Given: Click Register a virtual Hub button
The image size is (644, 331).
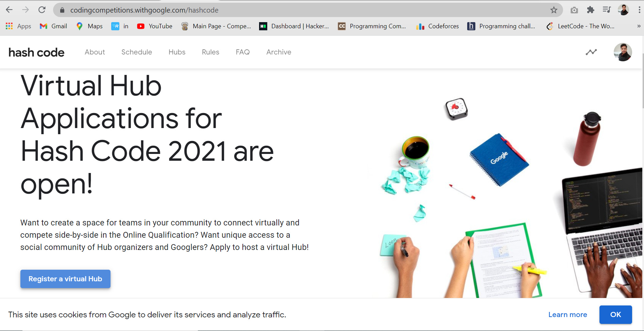Looking at the screenshot, I should coord(65,279).
